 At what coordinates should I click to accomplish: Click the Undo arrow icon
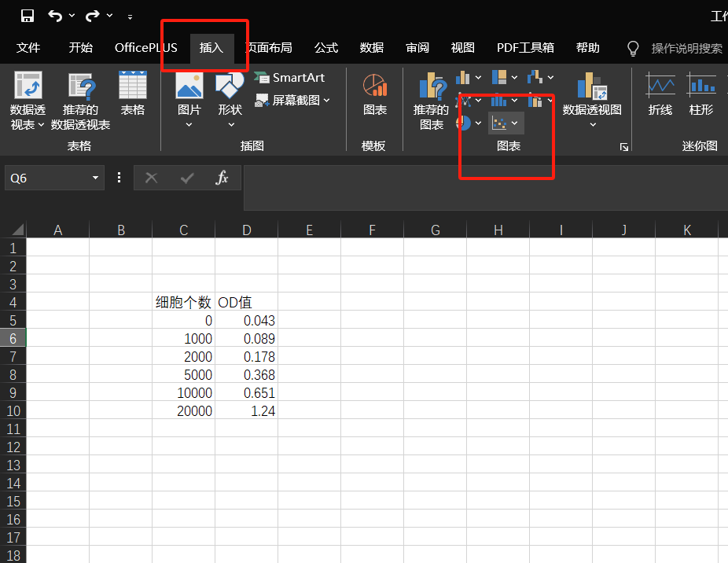(x=55, y=16)
